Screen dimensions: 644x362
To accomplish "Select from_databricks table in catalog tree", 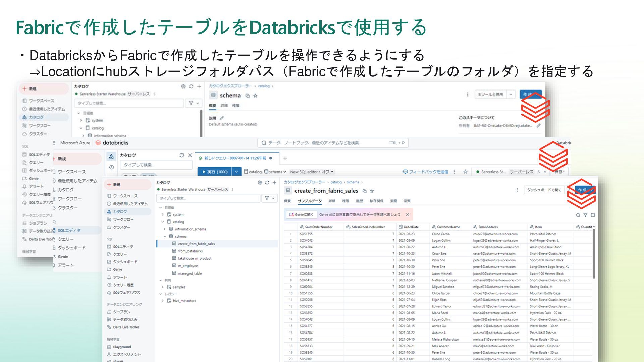I will click(x=190, y=251).
